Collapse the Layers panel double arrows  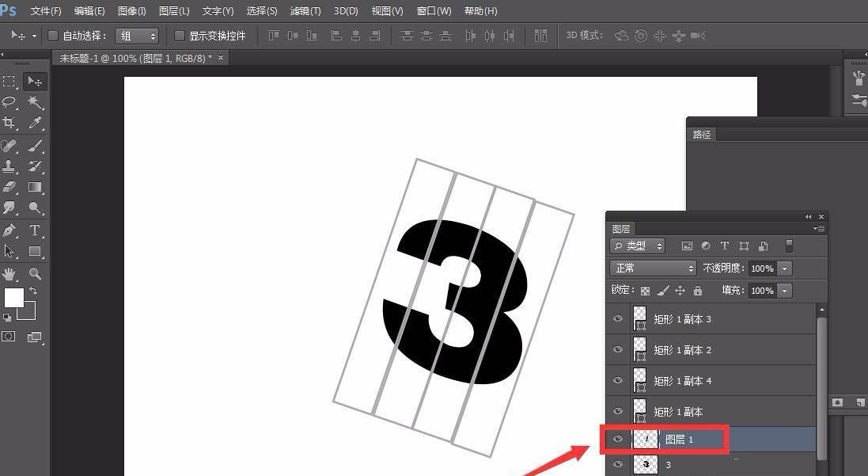(808, 217)
